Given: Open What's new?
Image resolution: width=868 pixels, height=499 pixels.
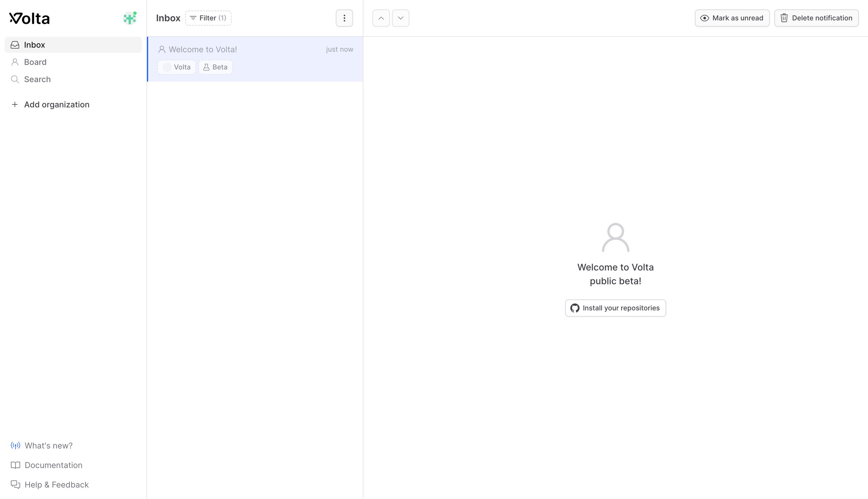Looking at the screenshot, I should tap(42, 445).
